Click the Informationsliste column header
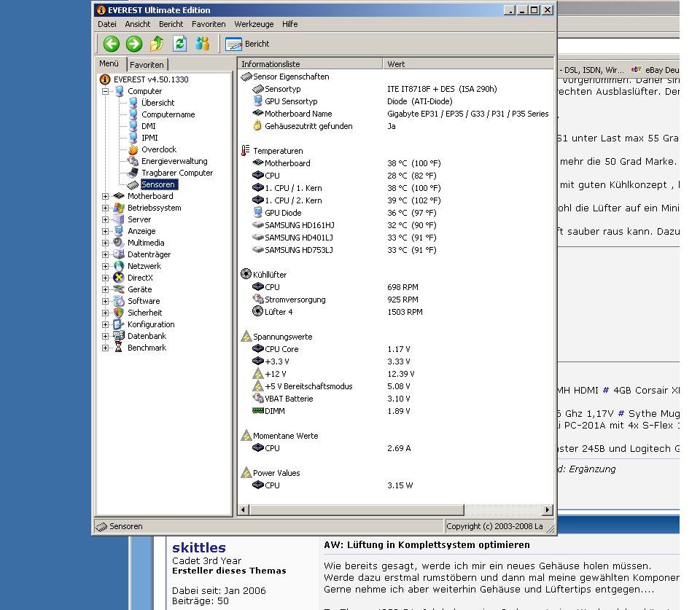 click(x=311, y=64)
